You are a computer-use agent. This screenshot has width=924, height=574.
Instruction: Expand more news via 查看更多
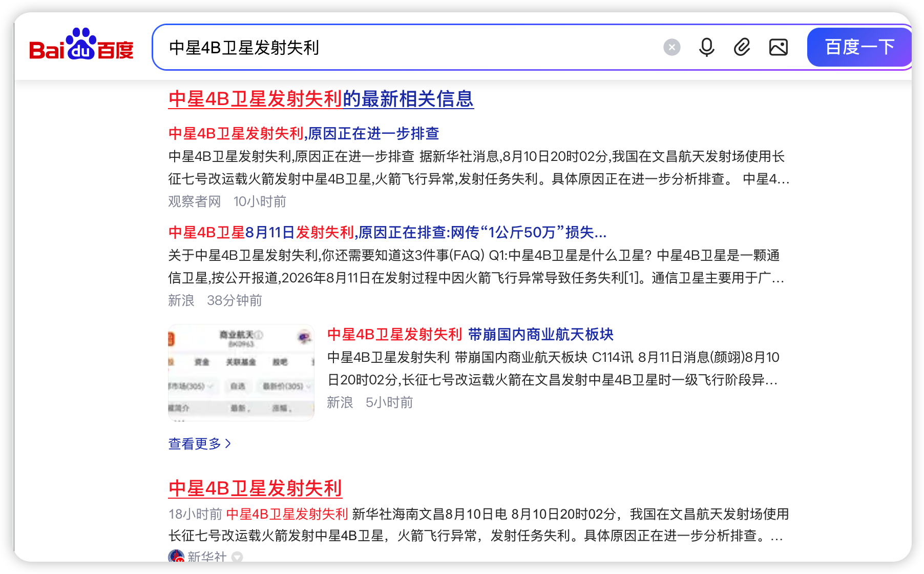point(200,443)
